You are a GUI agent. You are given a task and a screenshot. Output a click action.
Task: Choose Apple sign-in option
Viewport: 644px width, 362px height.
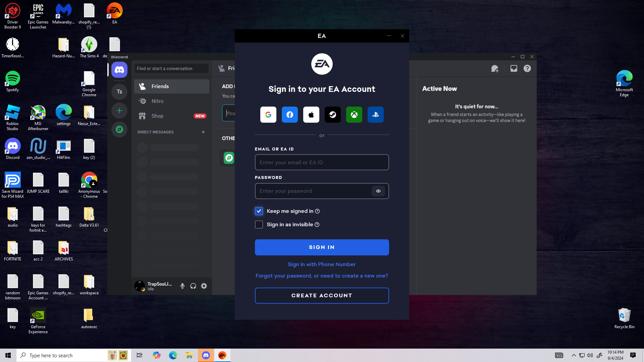tap(311, 115)
